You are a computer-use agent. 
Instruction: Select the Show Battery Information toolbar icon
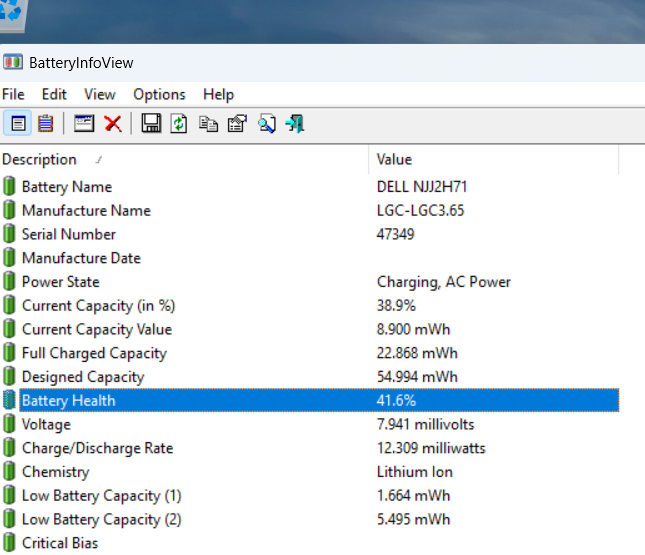pyautogui.click(x=18, y=123)
